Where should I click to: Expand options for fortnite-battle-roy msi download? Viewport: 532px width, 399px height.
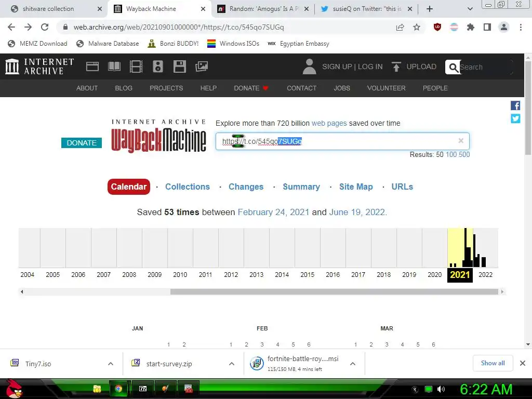353,364
